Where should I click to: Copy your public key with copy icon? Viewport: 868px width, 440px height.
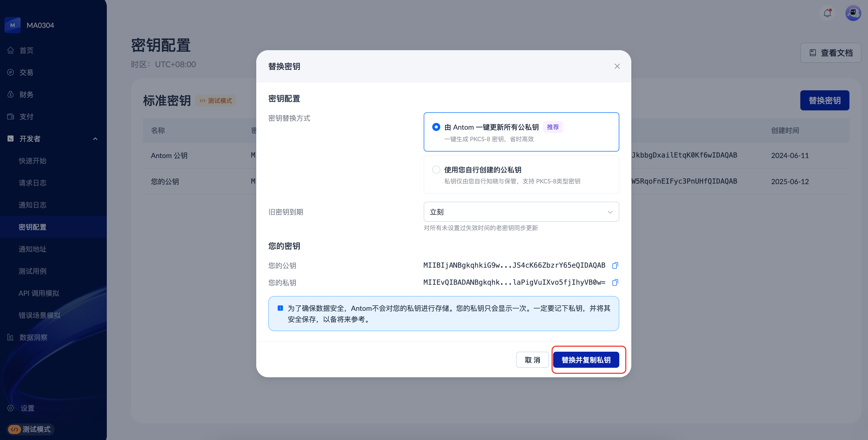point(615,265)
